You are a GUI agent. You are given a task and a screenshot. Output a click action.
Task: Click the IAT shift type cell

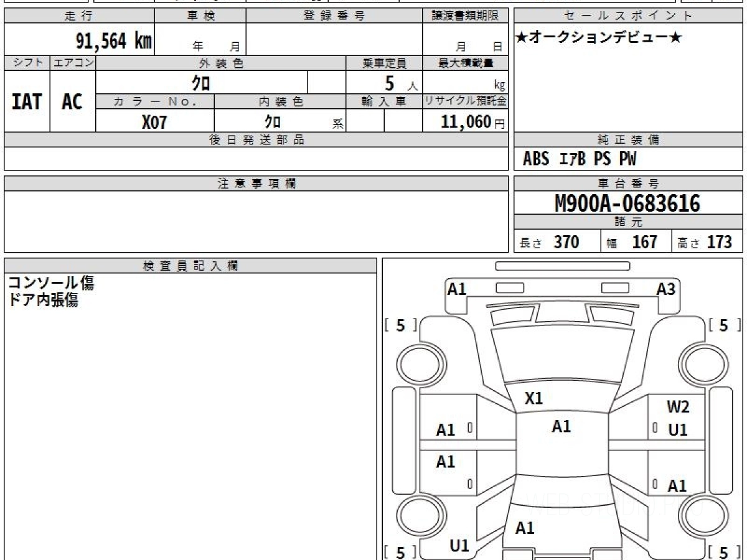click(x=27, y=101)
